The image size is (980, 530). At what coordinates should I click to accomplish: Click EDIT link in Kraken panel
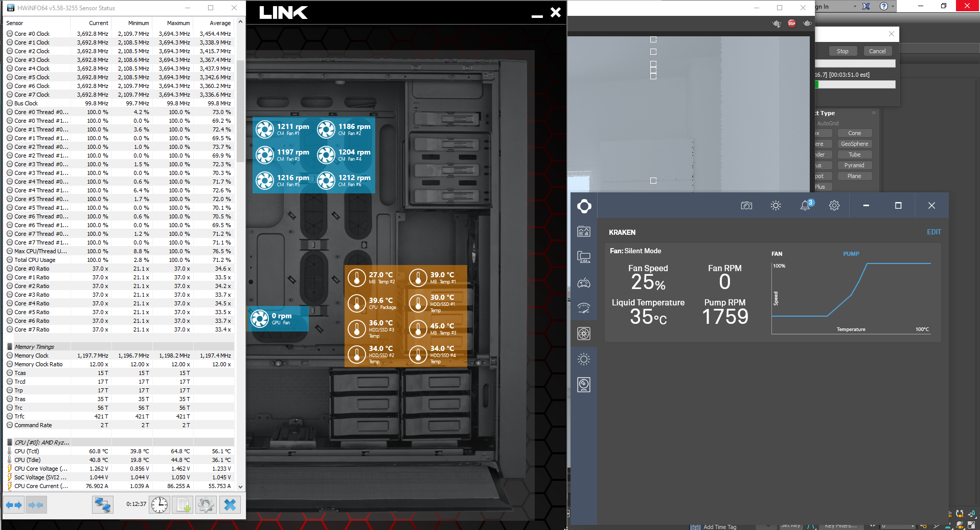click(x=934, y=232)
